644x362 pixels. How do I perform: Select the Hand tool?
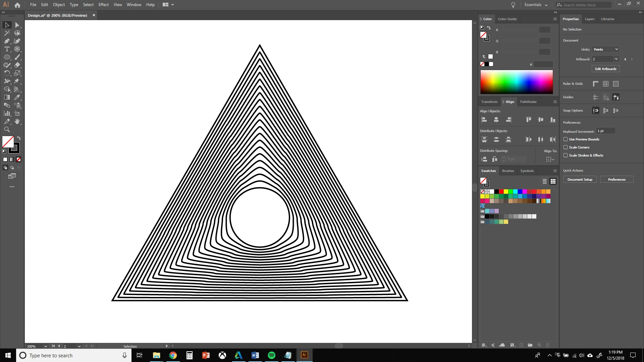pyautogui.click(x=17, y=121)
